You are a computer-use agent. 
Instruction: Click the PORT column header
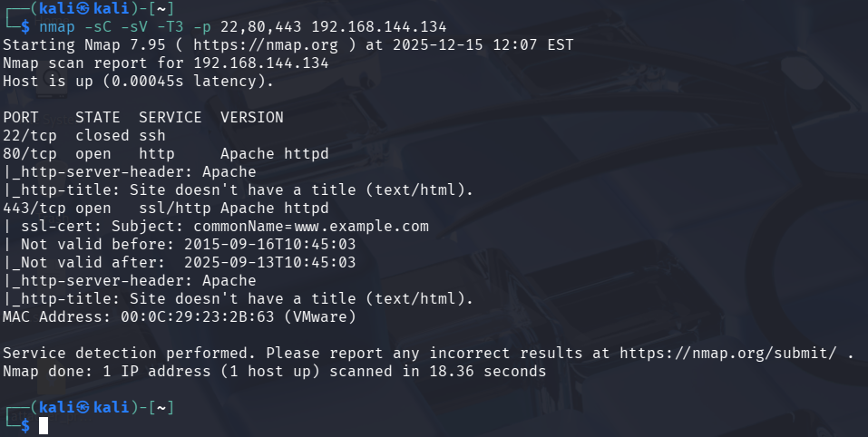click(x=21, y=117)
